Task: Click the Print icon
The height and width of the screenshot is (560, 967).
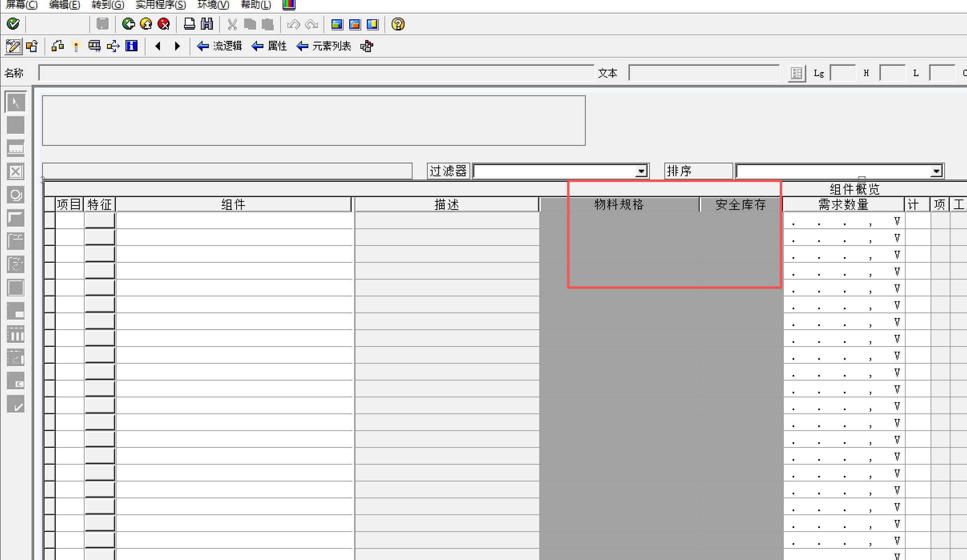Action: click(x=189, y=24)
